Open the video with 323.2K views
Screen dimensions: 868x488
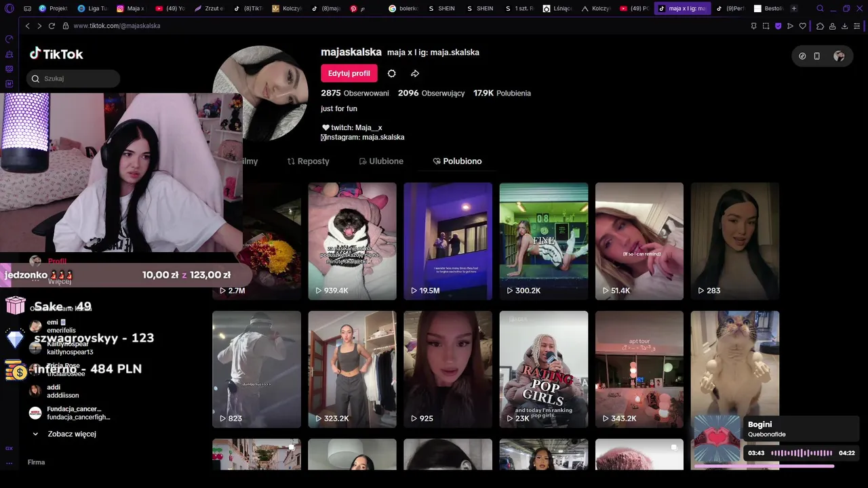click(353, 369)
